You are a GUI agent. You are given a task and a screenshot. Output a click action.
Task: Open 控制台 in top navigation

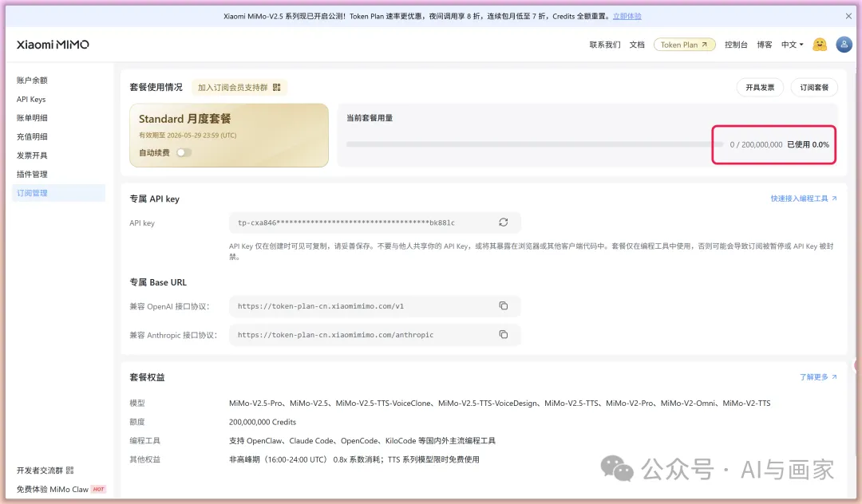736,45
